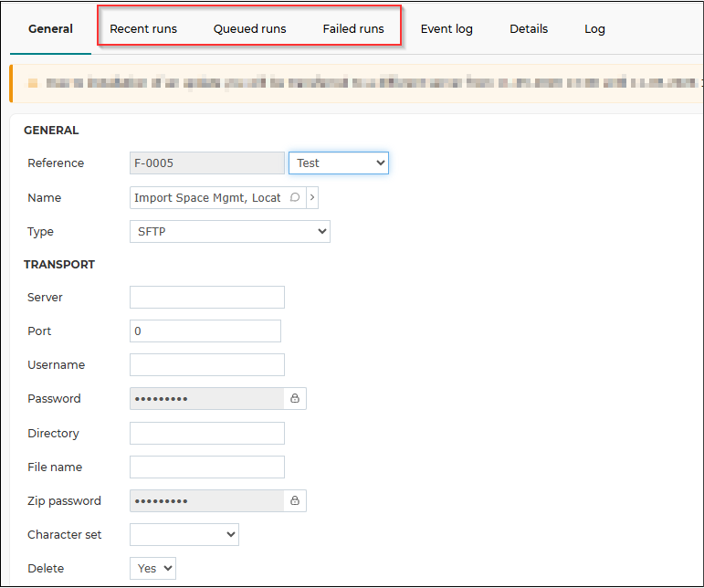
Task: Open the Test environment dropdown
Action: click(x=339, y=163)
